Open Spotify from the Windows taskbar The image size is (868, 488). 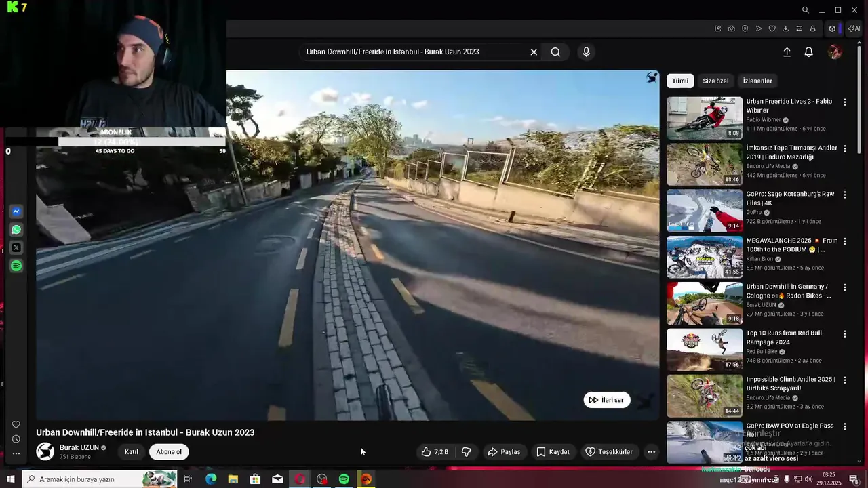[x=344, y=479]
